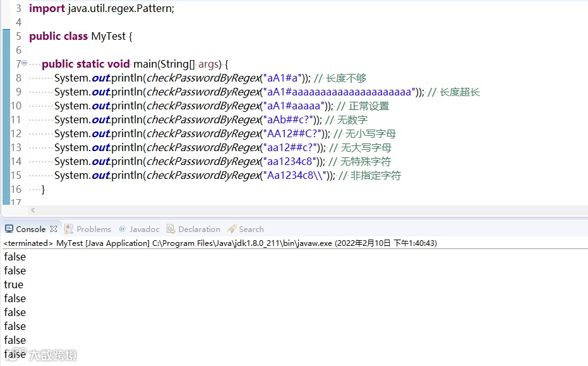The width and height of the screenshot is (588, 366).
Task: Click the import java.util.regex.Pattern line
Action: [102, 8]
